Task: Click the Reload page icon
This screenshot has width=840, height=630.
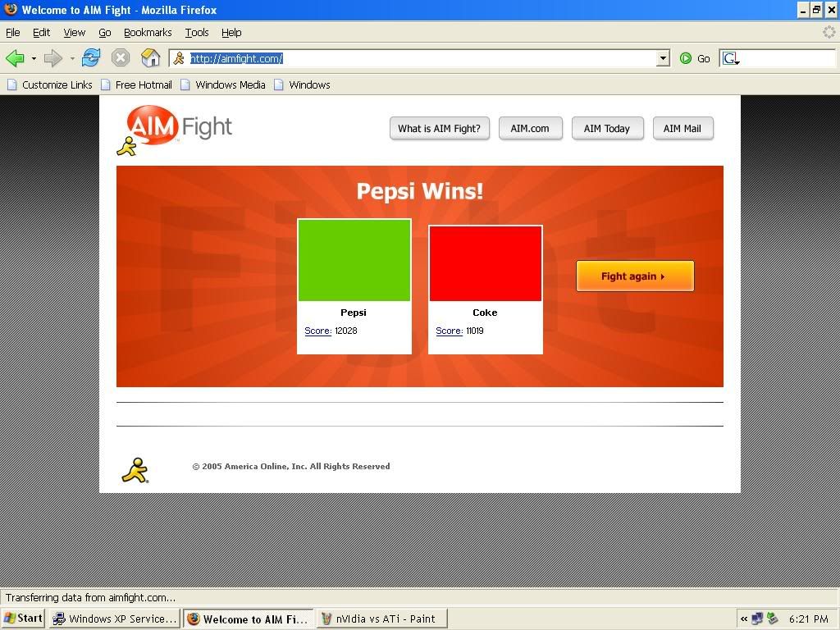Action: [x=91, y=58]
